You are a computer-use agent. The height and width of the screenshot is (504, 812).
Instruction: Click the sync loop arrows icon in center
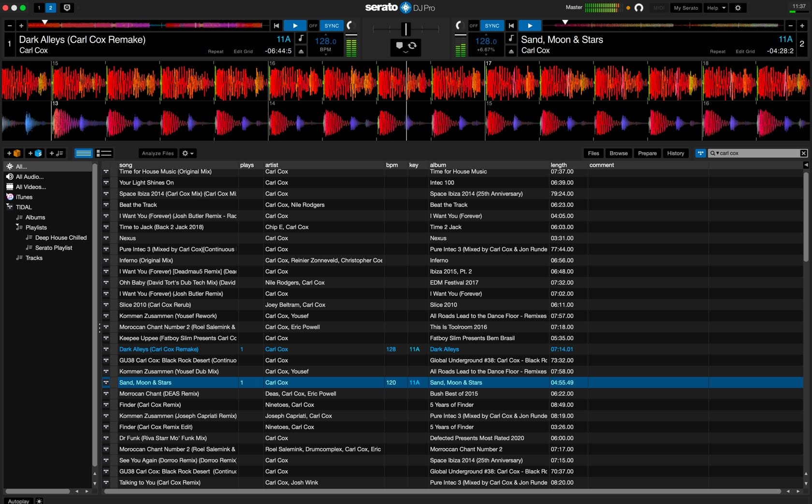pyautogui.click(x=412, y=45)
